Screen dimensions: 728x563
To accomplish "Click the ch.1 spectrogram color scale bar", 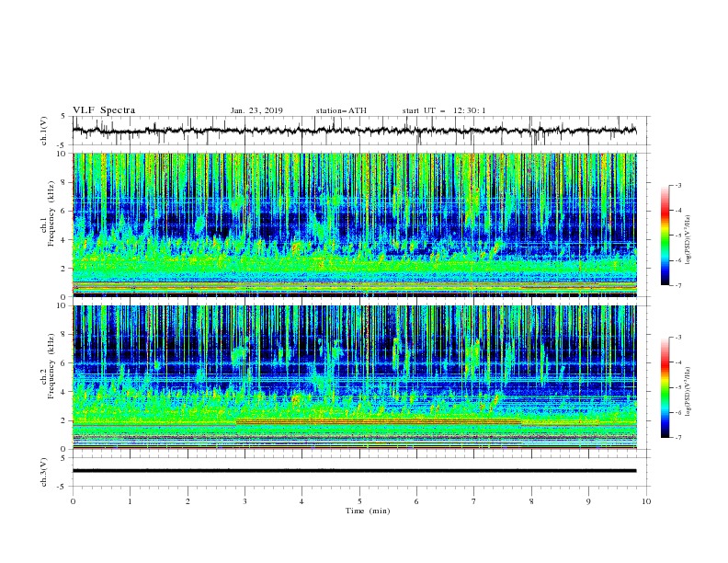I will [665, 236].
